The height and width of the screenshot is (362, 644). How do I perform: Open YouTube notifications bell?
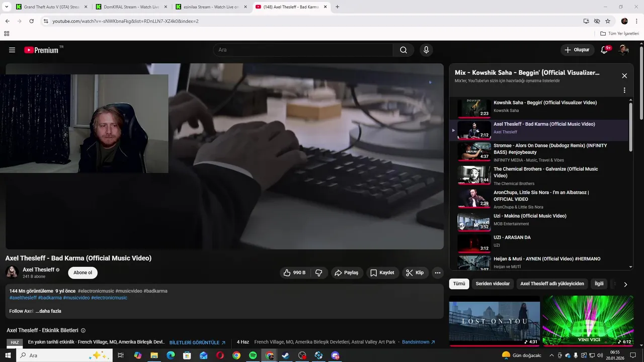605,50
